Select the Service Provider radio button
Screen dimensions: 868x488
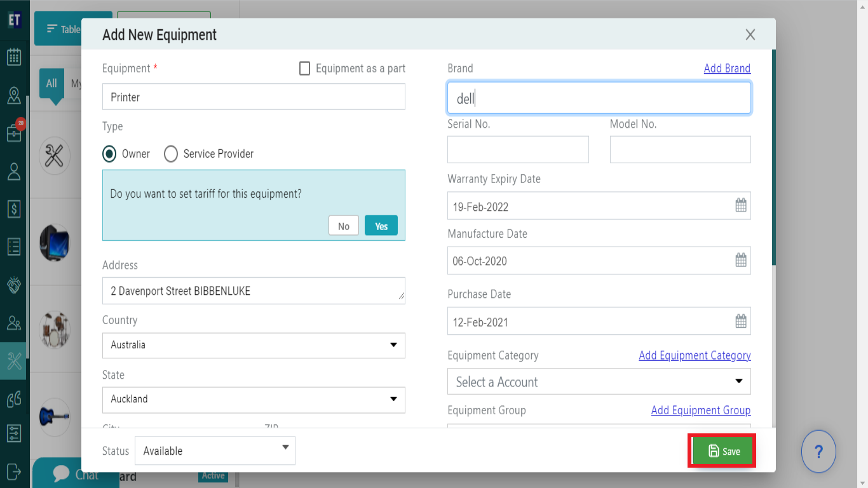point(171,154)
